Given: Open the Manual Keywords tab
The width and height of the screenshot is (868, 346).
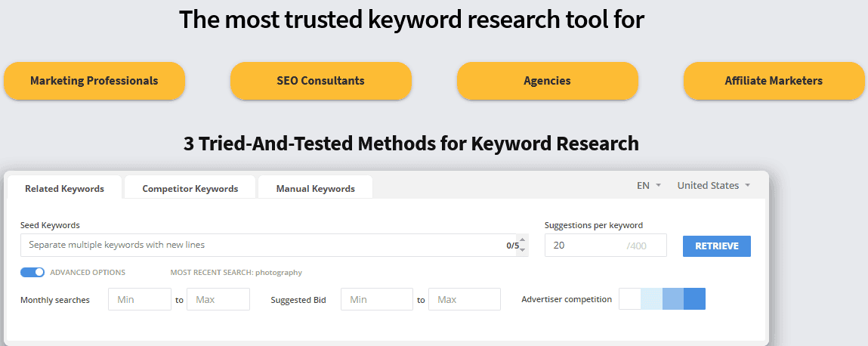Looking at the screenshot, I should tap(315, 188).
